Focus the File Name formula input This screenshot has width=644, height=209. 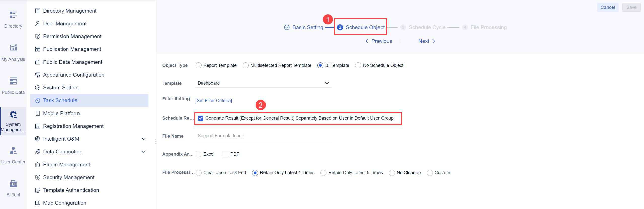(x=263, y=136)
